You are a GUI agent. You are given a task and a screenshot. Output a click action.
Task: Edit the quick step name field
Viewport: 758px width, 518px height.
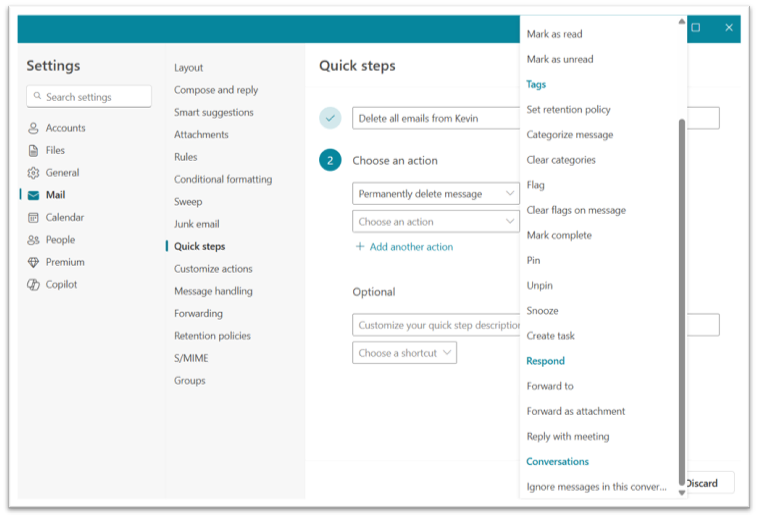[x=435, y=118]
